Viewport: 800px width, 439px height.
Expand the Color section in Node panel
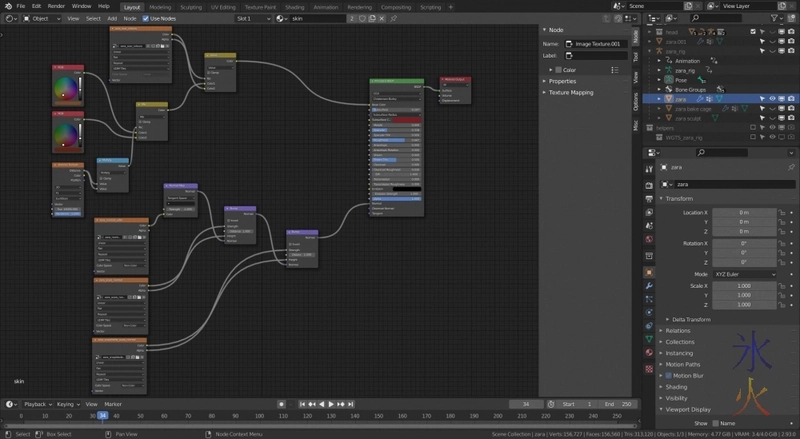click(x=551, y=70)
